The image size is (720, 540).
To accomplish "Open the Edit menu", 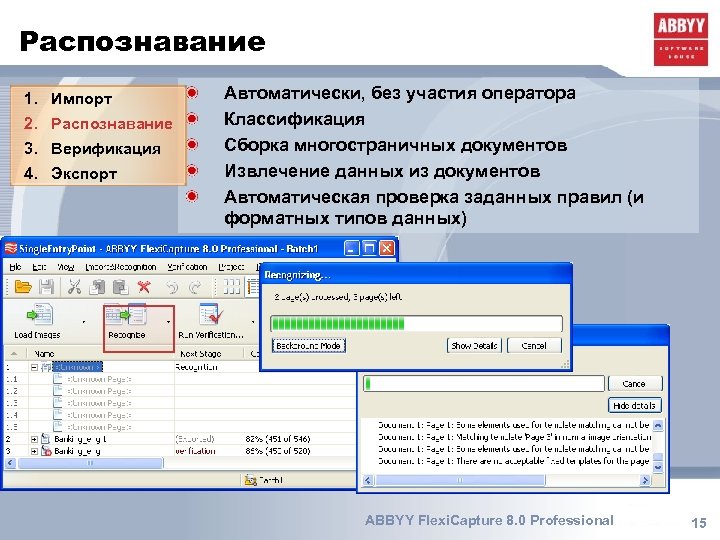I will (39, 267).
